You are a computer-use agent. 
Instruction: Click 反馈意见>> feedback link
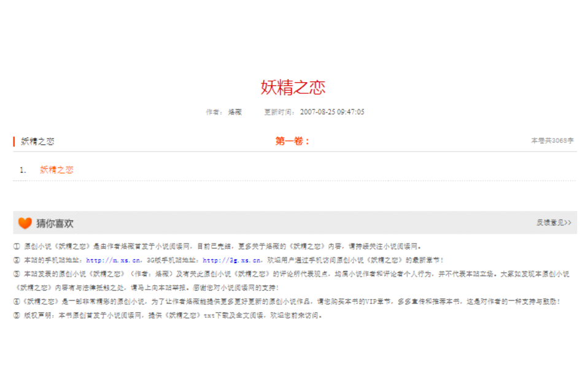[x=554, y=223]
